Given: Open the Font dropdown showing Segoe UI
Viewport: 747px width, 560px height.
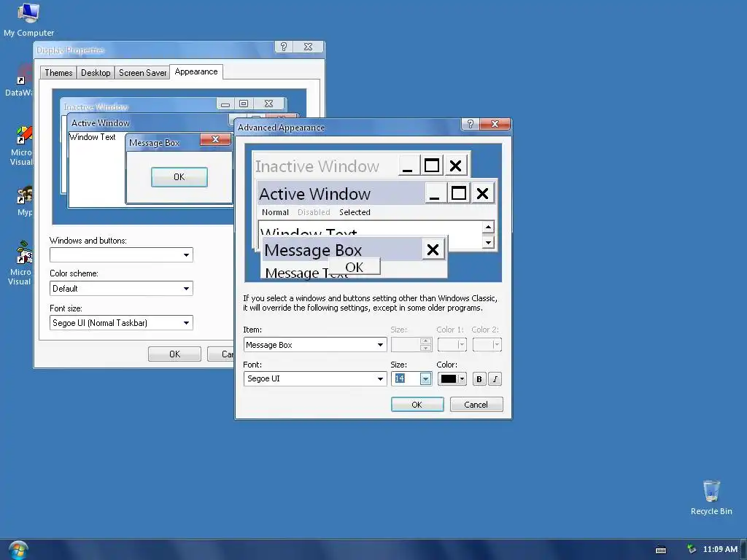Looking at the screenshot, I should (315, 378).
